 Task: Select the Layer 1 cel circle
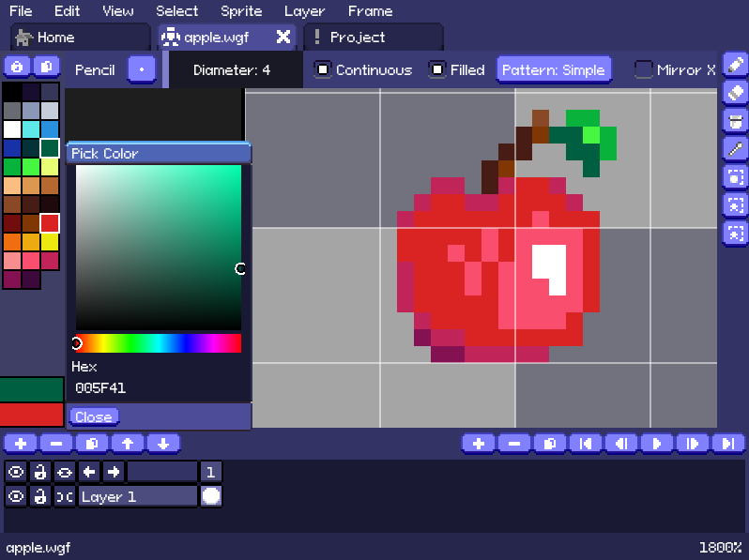(210, 496)
